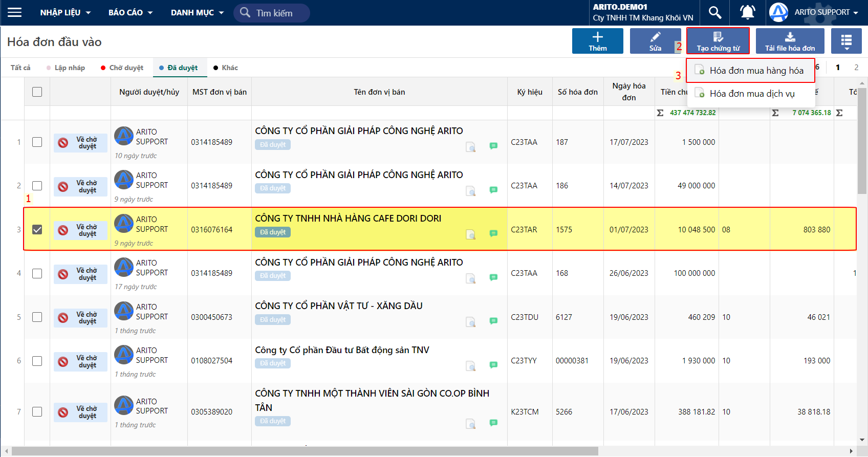Viewport: 868px width, 457px height.
Task: Uncheck the CAFE DORI DORI row checkbox
Action: 37,229
